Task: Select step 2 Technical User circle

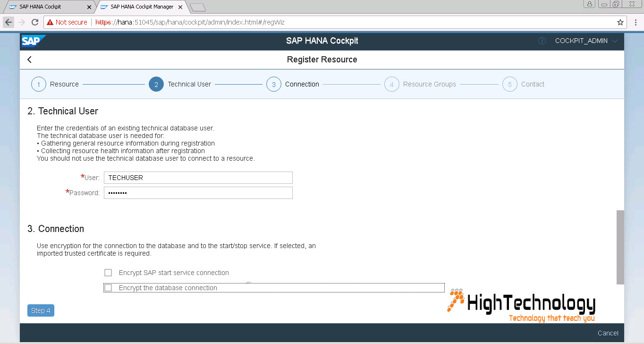Action: (156, 85)
